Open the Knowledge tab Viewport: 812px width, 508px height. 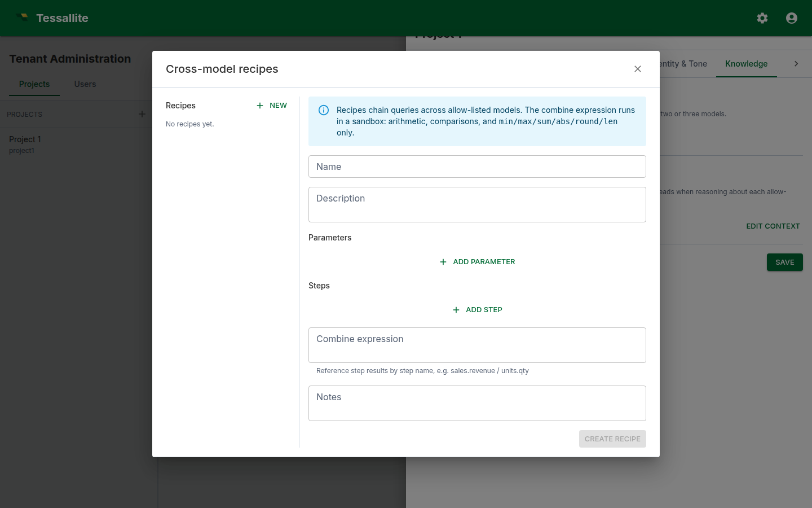point(747,64)
